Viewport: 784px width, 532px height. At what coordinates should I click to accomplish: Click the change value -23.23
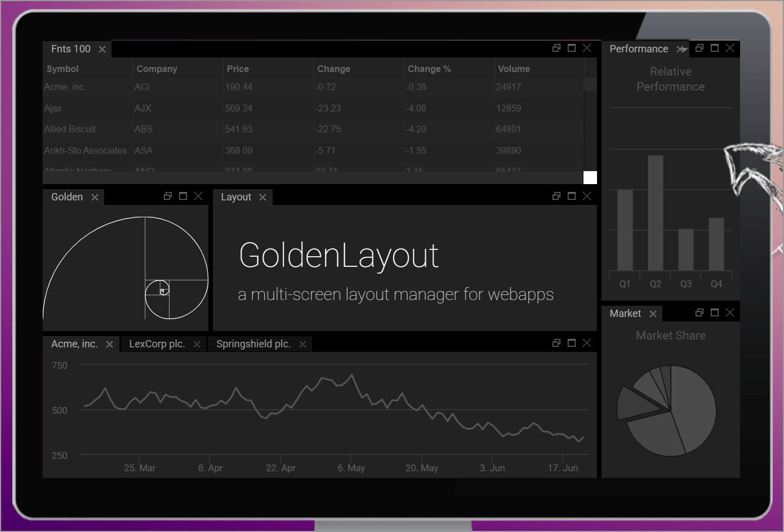[328, 108]
